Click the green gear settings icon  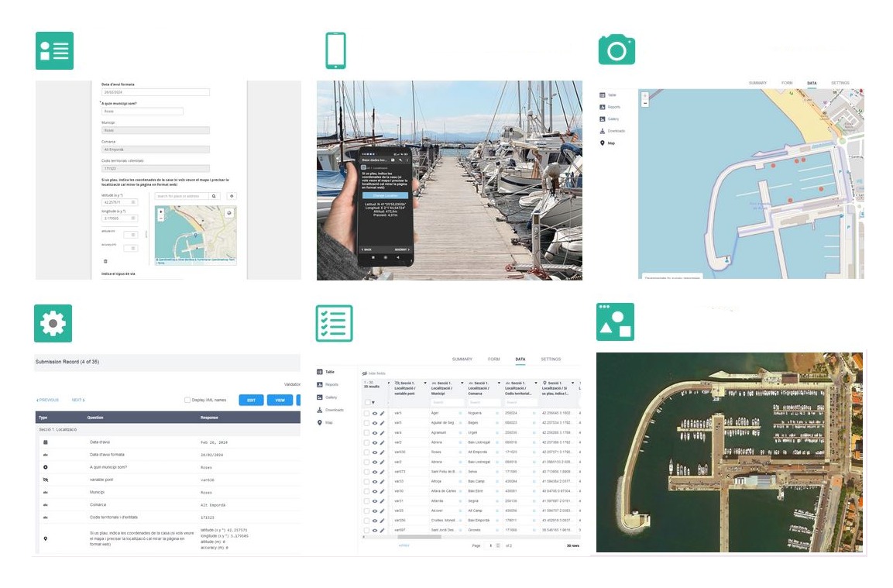pos(53,323)
